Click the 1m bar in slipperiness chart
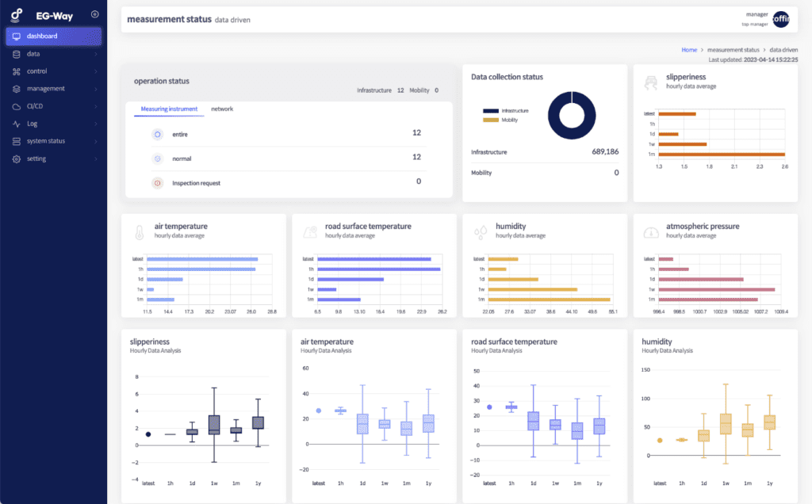This screenshot has height=504, width=812. [722, 155]
